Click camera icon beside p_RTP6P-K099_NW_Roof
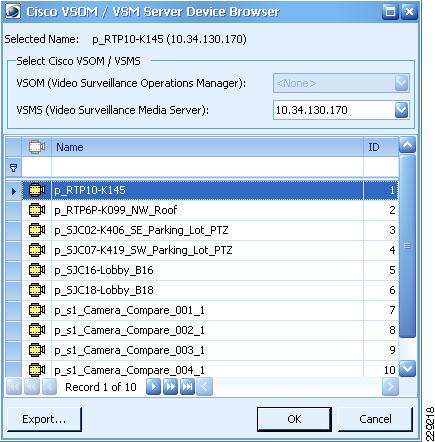 [x=37, y=210]
